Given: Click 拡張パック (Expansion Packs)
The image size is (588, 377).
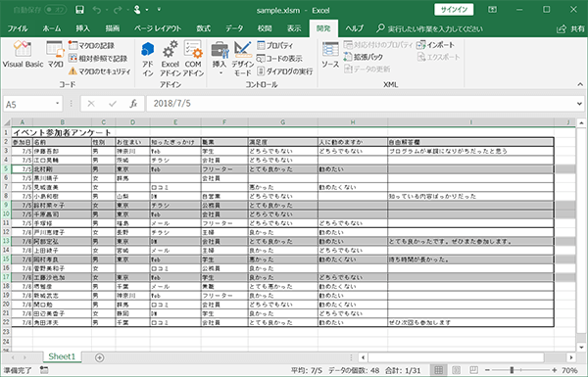Looking at the screenshot, I should point(364,57).
